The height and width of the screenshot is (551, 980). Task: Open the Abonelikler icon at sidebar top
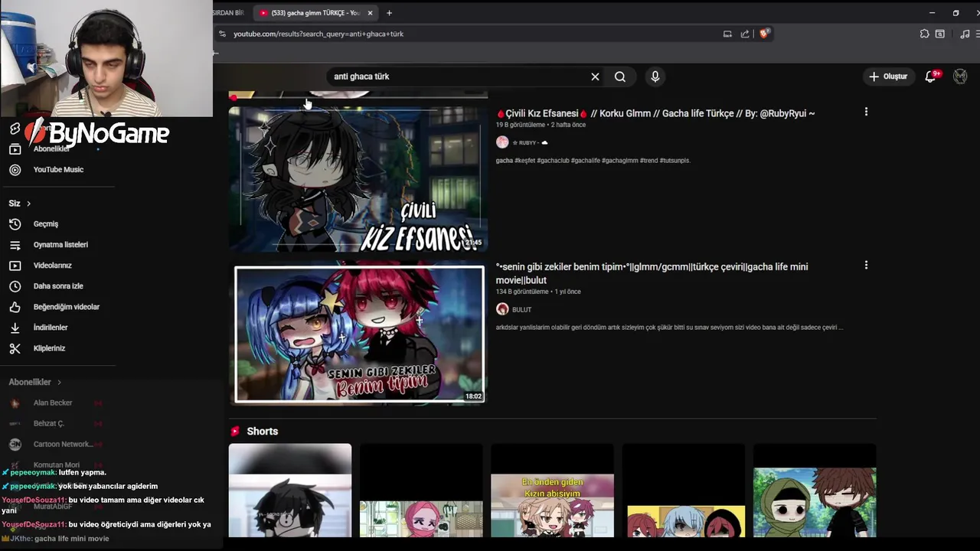tap(15, 149)
